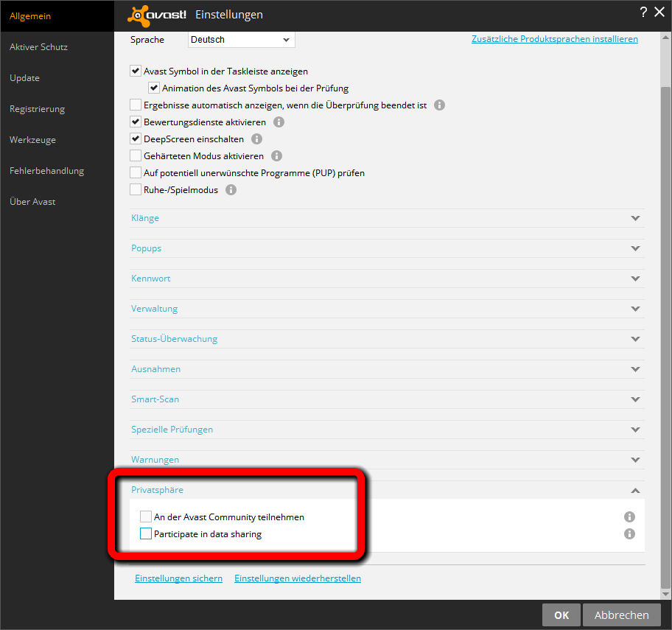This screenshot has height=630, width=672.
Task: Expand the Klänge section
Action: point(387,218)
